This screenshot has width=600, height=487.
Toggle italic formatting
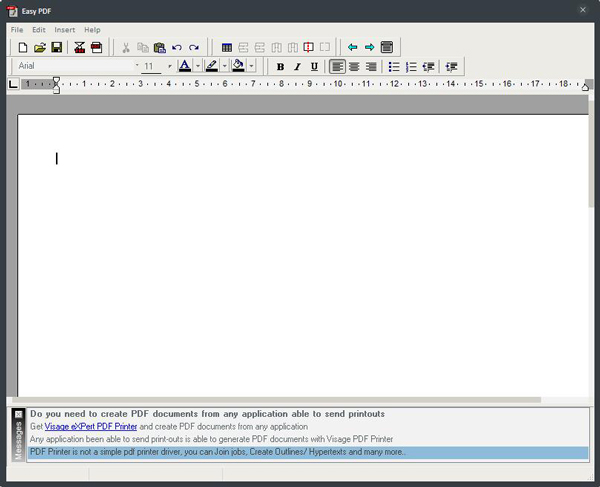[x=297, y=67]
